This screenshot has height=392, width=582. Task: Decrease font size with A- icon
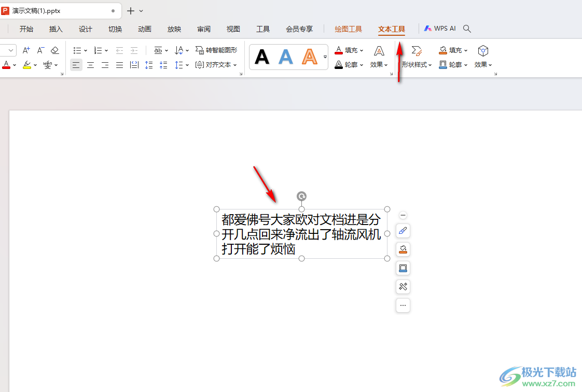(x=40, y=50)
